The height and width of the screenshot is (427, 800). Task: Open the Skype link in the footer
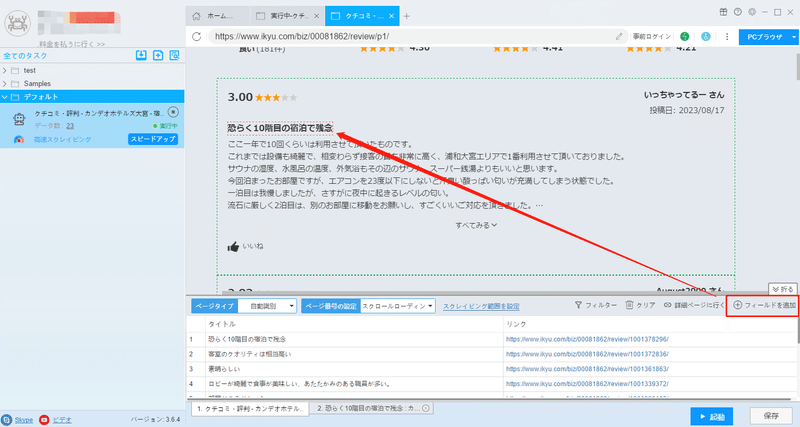point(23,420)
